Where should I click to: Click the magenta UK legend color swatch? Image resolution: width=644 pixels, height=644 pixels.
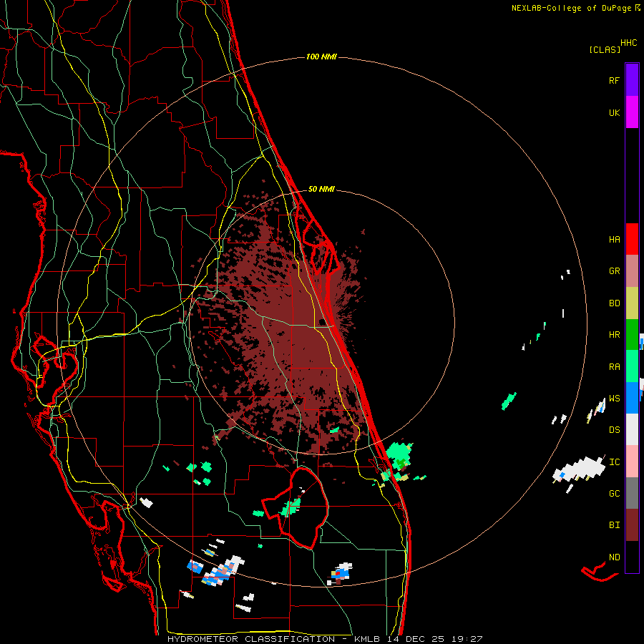click(632, 112)
